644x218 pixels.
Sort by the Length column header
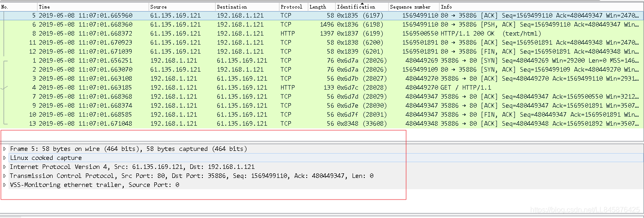[322, 7]
